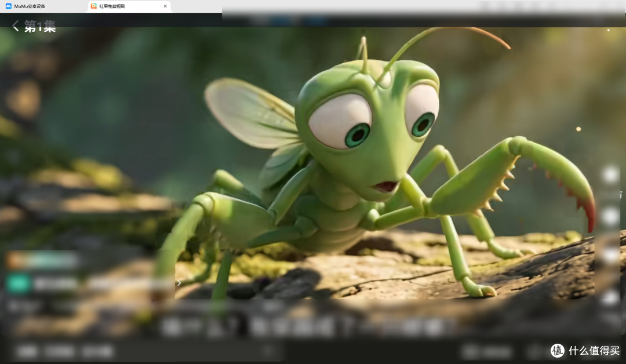Click the orange 红果 app icon in the tab
This screenshot has width=626, height=364.
pyautogui.click(x=94, y=6)
